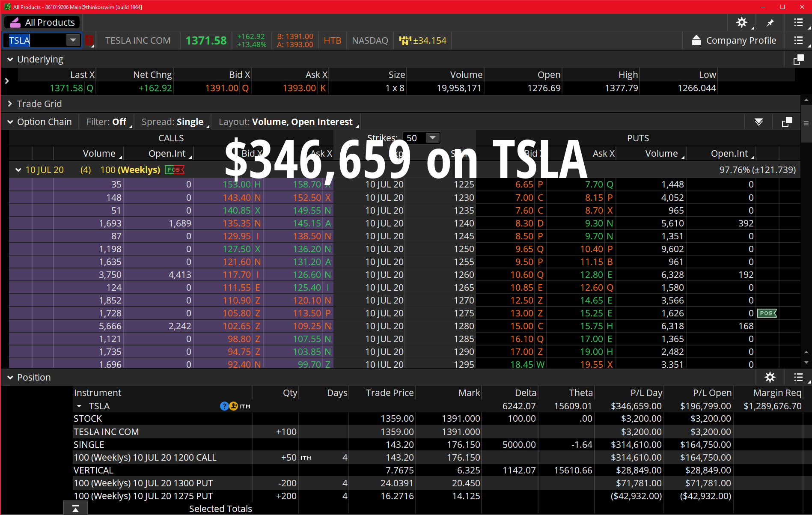Click the HTB hard-to-borrow label
Image resolution: width=812 pixels, height=515 pixels.
tap(333, 40)
